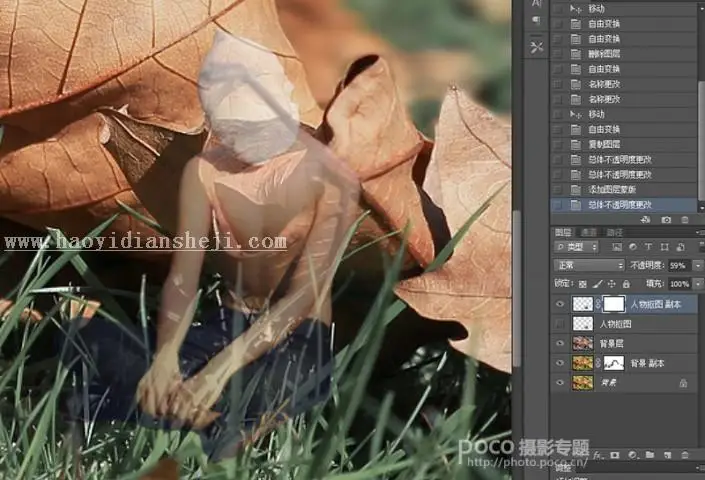Image resolution: width=705 pixels, height=480 pixels.
Task: Hide the italic 背景 base layer
Action: click(560, 383)
